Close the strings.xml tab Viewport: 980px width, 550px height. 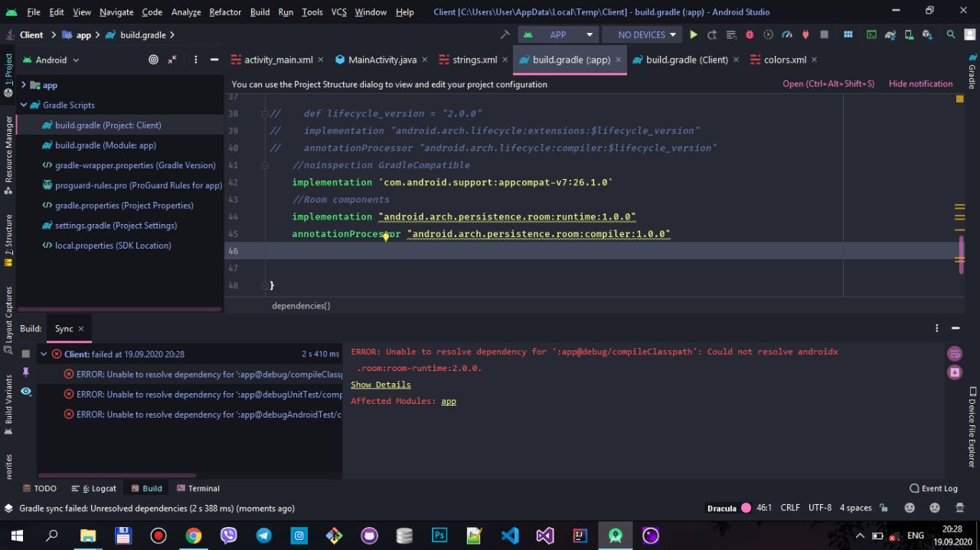505,60
